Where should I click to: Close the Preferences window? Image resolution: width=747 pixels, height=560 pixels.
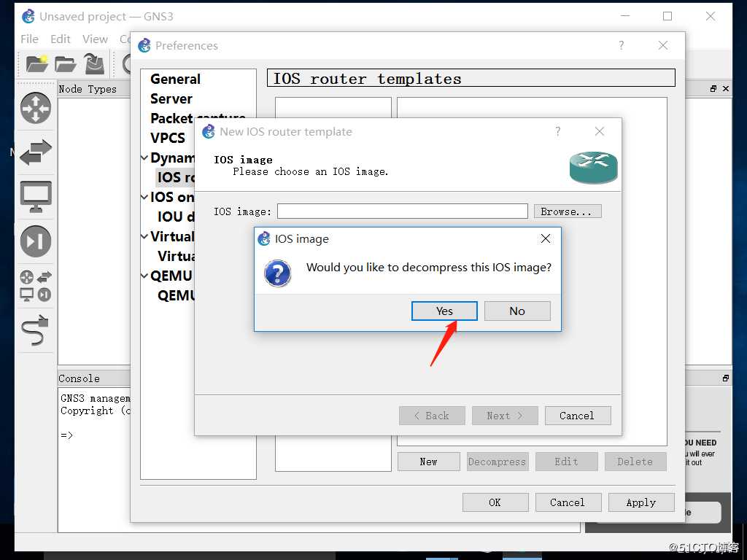click(662, 45)
